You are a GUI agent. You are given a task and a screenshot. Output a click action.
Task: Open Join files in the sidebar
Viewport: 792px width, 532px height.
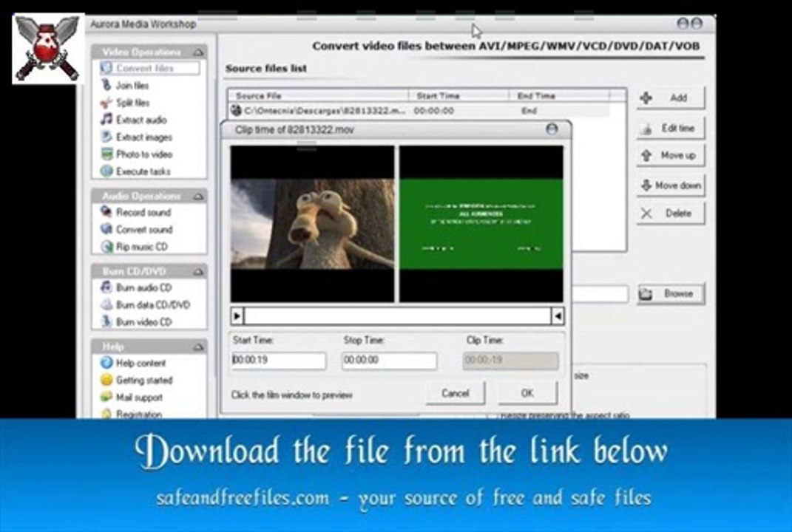pos(132,85)
